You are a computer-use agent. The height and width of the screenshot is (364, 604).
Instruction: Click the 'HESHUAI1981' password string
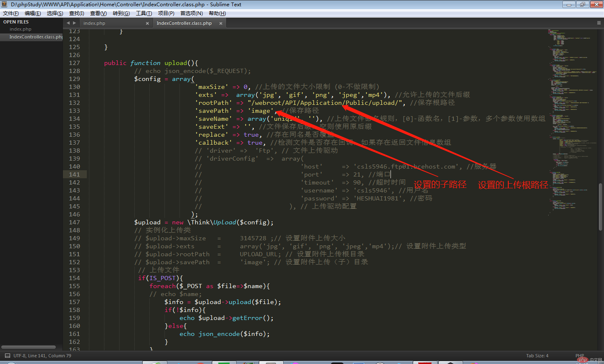[380, 198]
